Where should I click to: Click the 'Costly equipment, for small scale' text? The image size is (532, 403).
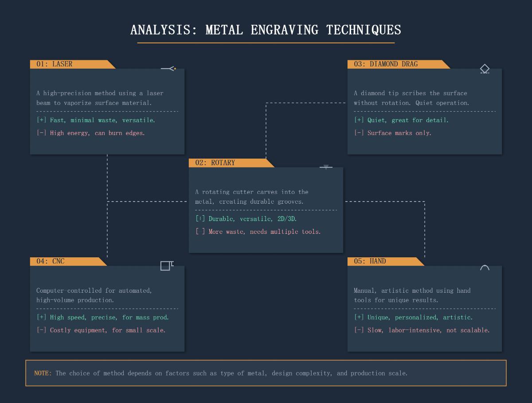(107, 330)
